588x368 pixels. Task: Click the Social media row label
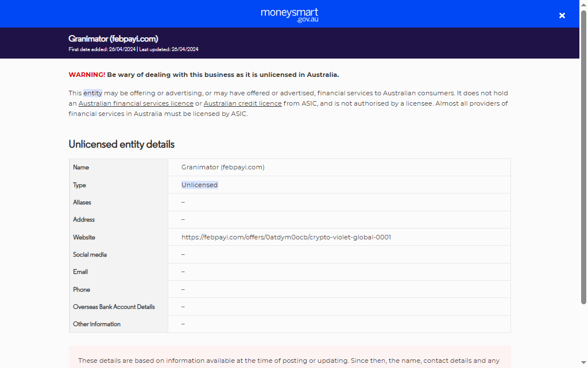pyautogui.click(x=90, y=255)
